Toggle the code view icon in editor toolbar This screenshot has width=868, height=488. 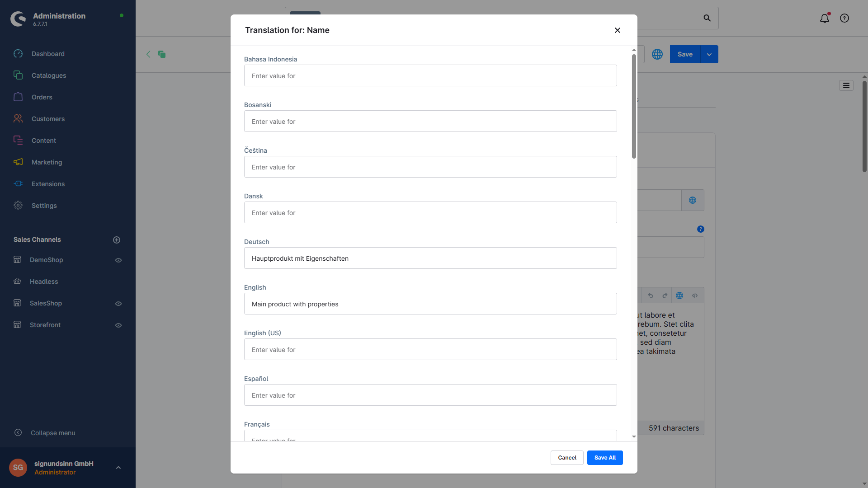(x=695, y=296)
